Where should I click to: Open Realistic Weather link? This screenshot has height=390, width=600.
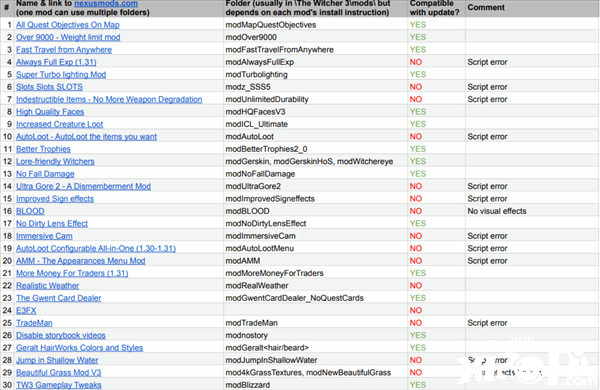point(47,286)
